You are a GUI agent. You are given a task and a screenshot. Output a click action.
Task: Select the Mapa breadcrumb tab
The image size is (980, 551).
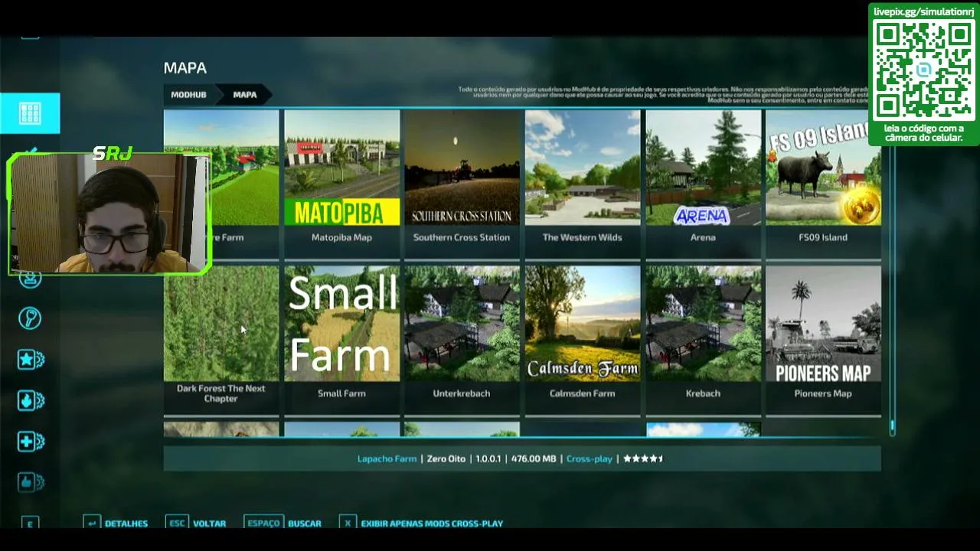pyautogui.click(x=245, y=95)
